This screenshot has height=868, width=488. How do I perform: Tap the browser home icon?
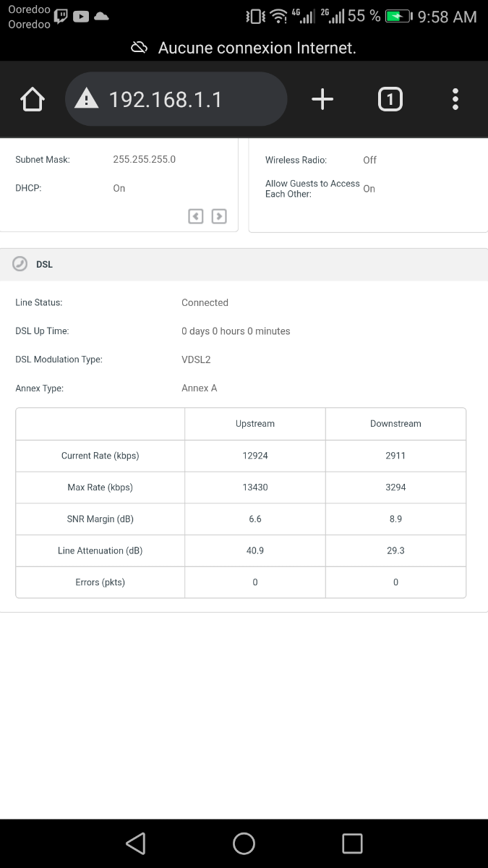[33, 100]
